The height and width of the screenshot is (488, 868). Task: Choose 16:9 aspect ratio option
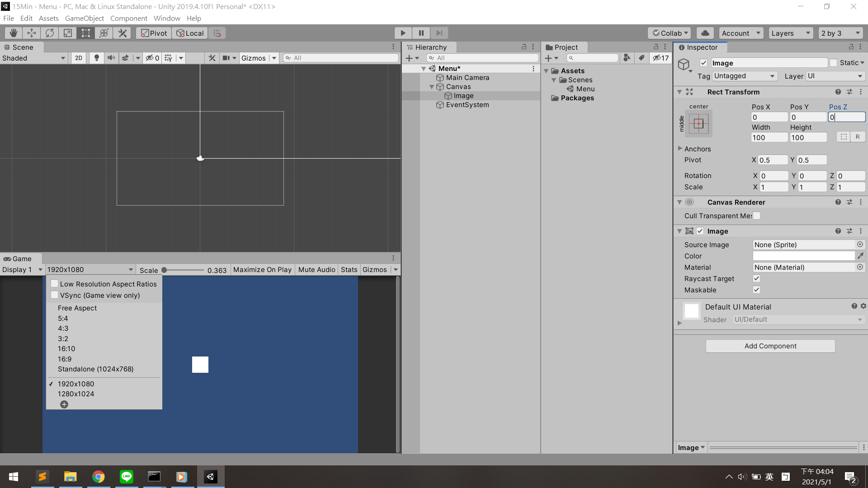pos(65,359)
